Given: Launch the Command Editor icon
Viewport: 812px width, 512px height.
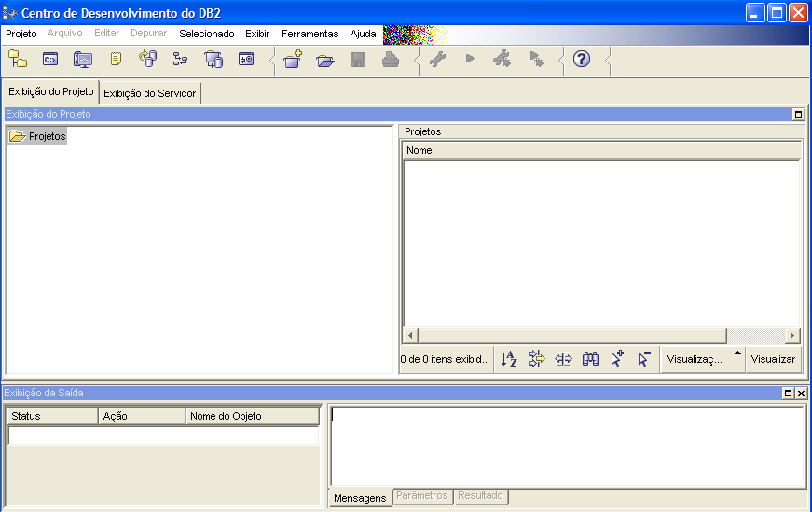Looking at the screenshot, I should pyautogui.click(x=50, y=59).
